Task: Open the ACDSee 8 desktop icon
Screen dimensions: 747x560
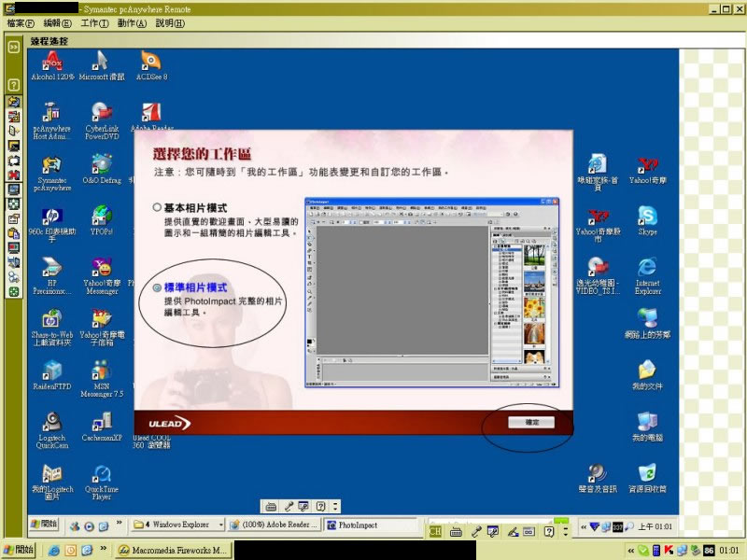Action: point(151,65)
